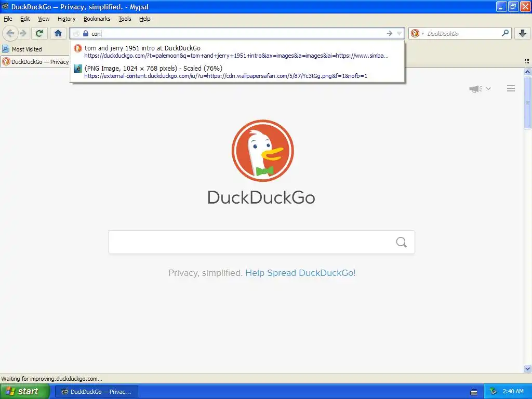Click the magnifier in toolbar search box
This screenshot has height=399, width=532.
pos(505,33)
